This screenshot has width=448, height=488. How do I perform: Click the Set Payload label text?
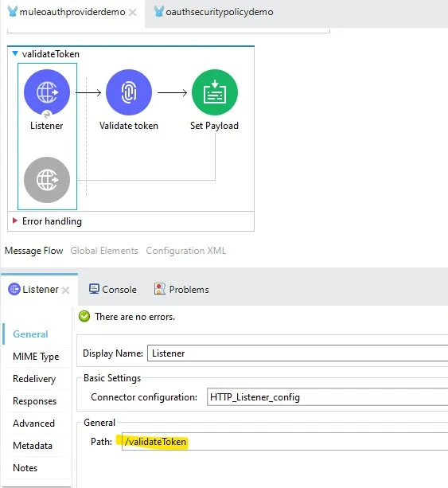[214, 126]
